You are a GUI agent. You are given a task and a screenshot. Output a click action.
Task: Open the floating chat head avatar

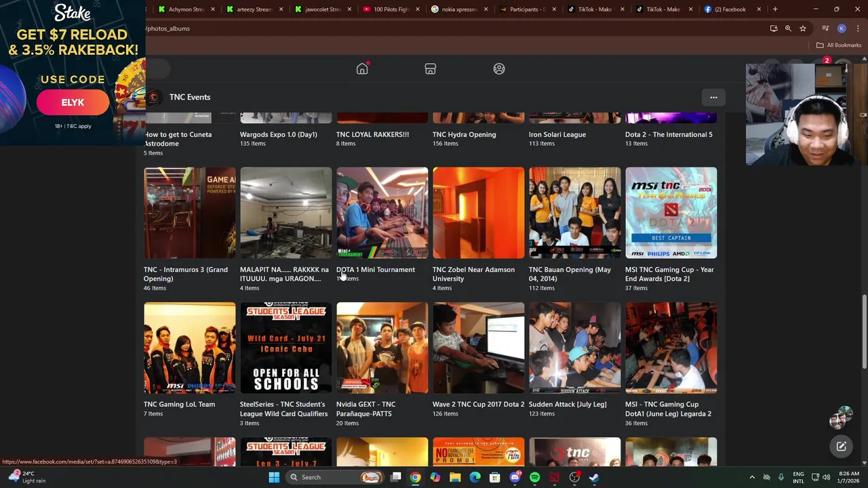[x=841, y=418]
